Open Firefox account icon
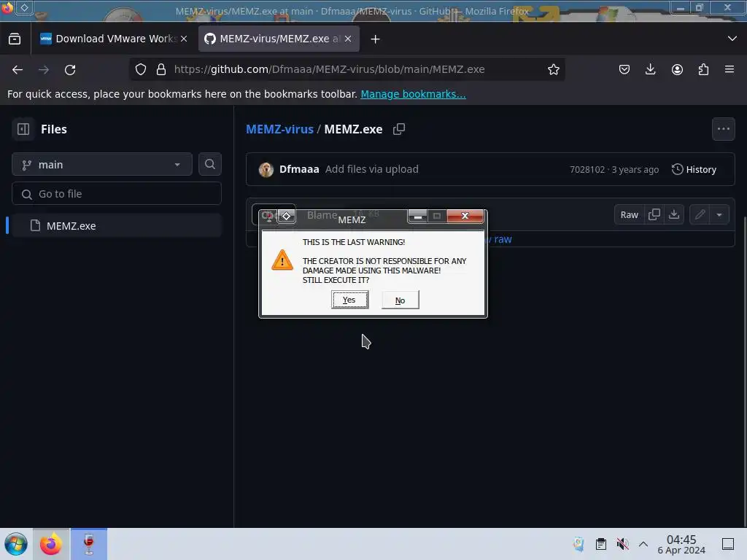The height and width of the screenshot is (560, 747). pyautogui.click(x=677, y=69)
